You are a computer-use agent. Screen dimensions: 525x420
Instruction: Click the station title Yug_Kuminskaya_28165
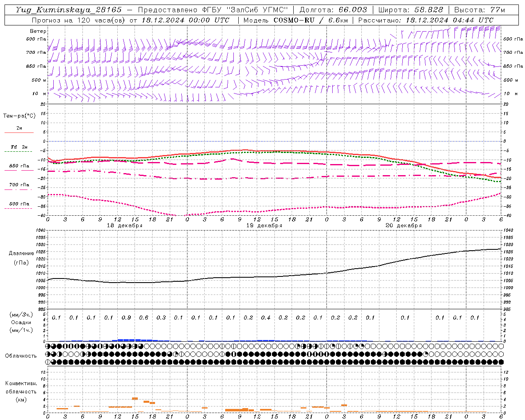(69, 10)
